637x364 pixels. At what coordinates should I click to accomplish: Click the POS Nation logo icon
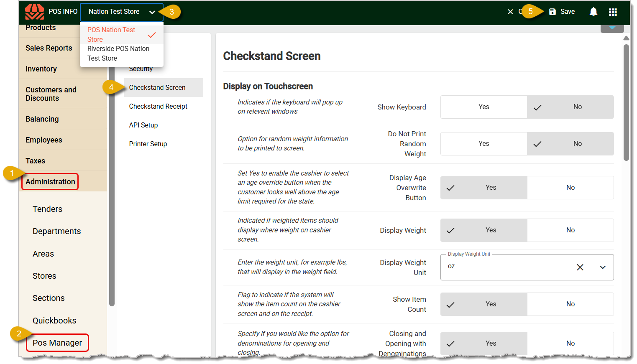tap(34, 12)
